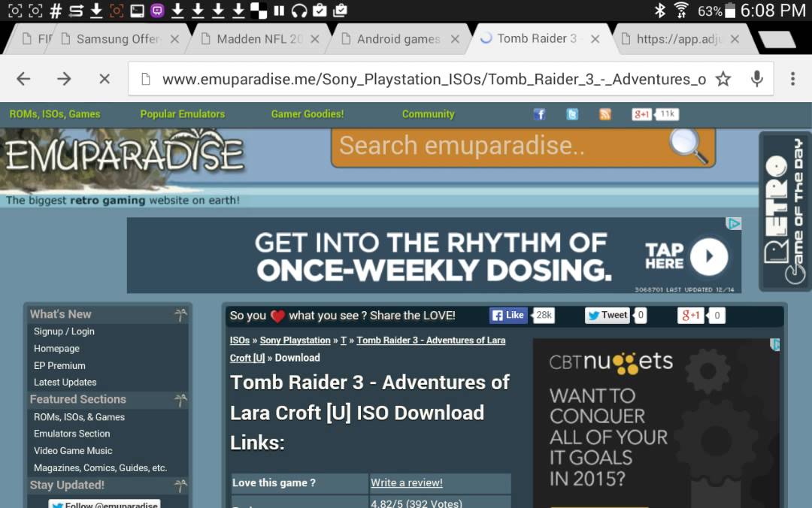Open Magazines, Comics, Guides link

[x=101, y=467]
